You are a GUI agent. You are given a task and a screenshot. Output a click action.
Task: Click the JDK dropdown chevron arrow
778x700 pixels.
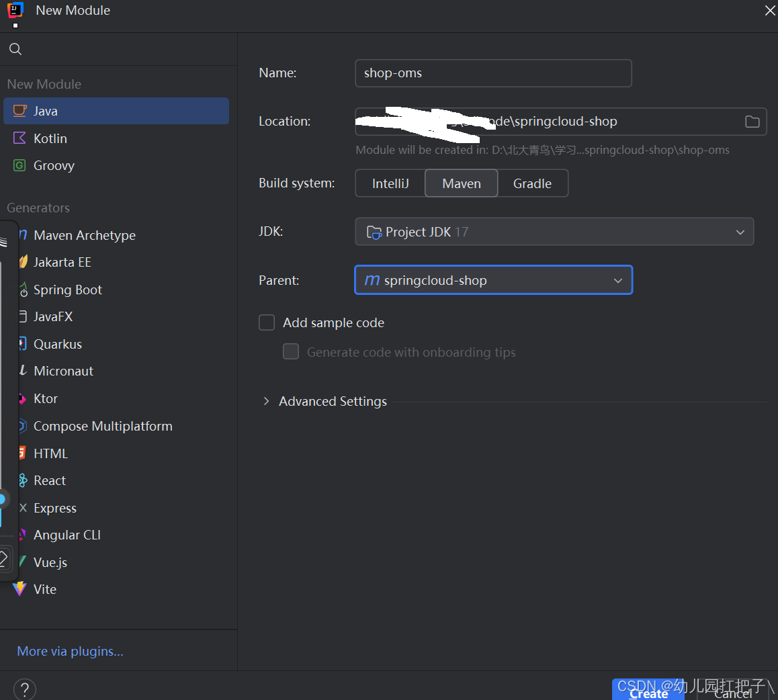pos(740,232)
